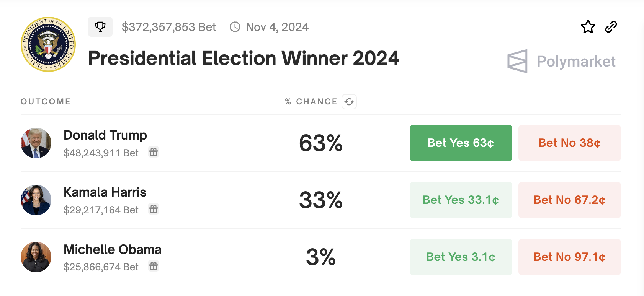Choose Bet Yes 33.1¢ for Kamala Harris
This screenshot has height=296, width=644.
[461, 200]
